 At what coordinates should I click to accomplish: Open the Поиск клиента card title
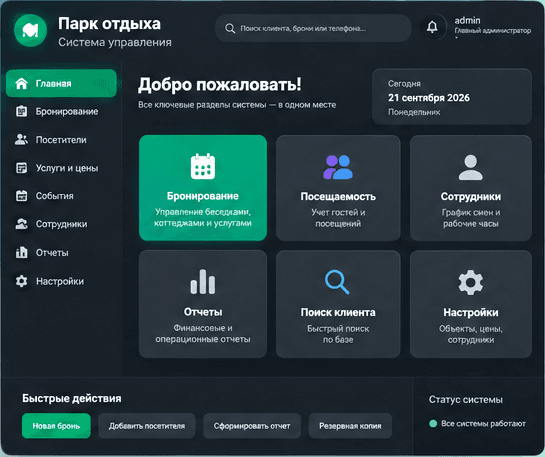click(338, 312)
